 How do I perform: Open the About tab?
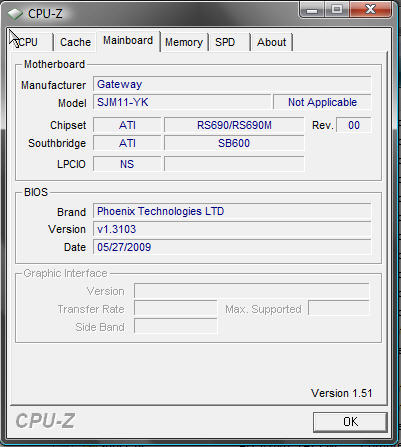[271, 42]
